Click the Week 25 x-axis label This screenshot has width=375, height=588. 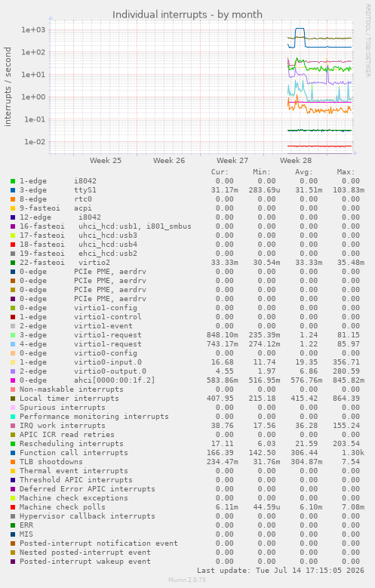click(x=106, y=161)
